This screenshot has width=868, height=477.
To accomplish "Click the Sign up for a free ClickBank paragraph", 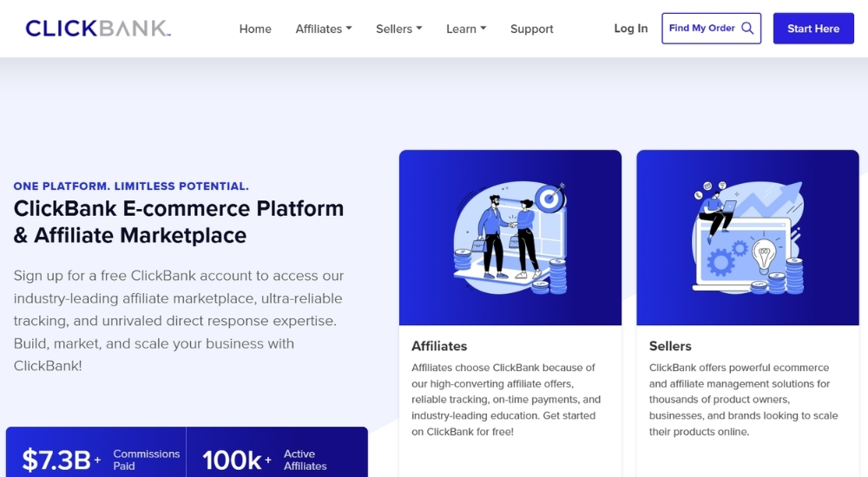I will tap(179, 321).
